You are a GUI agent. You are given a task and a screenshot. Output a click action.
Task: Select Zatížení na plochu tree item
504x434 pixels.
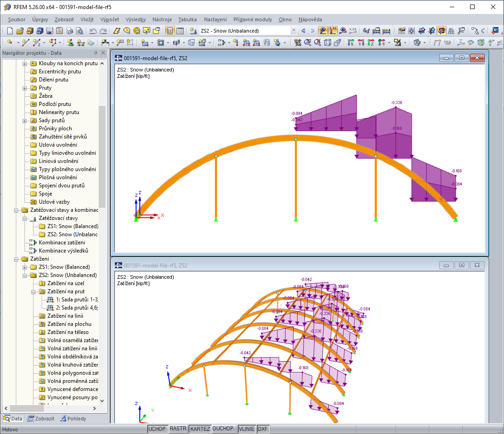[x=69, y=324]
